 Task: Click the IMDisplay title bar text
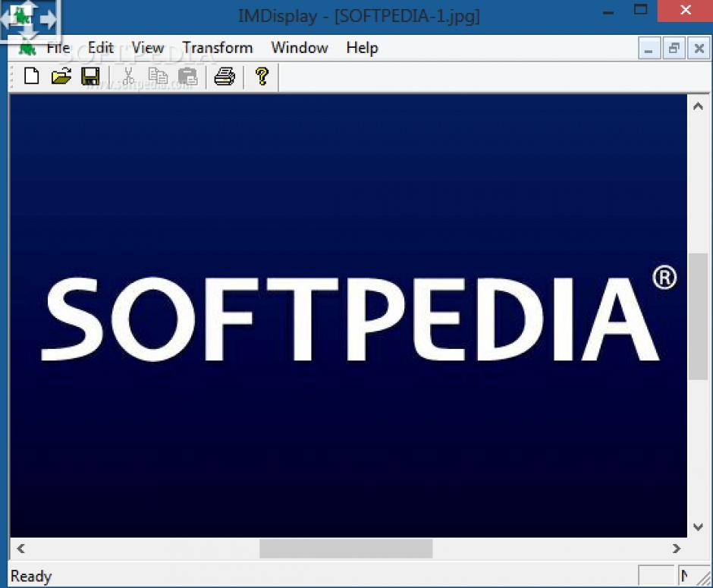[359, 17]
